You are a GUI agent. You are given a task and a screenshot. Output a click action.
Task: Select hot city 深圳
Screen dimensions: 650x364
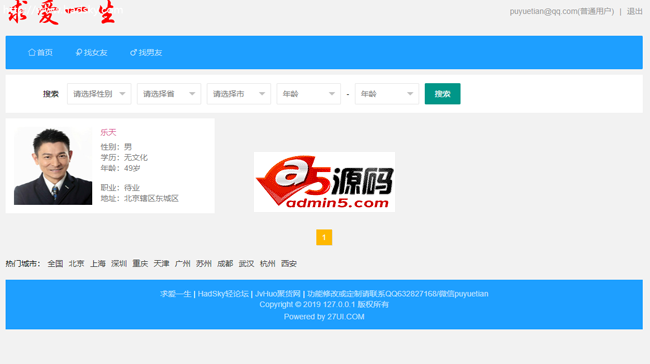(119, 264)
